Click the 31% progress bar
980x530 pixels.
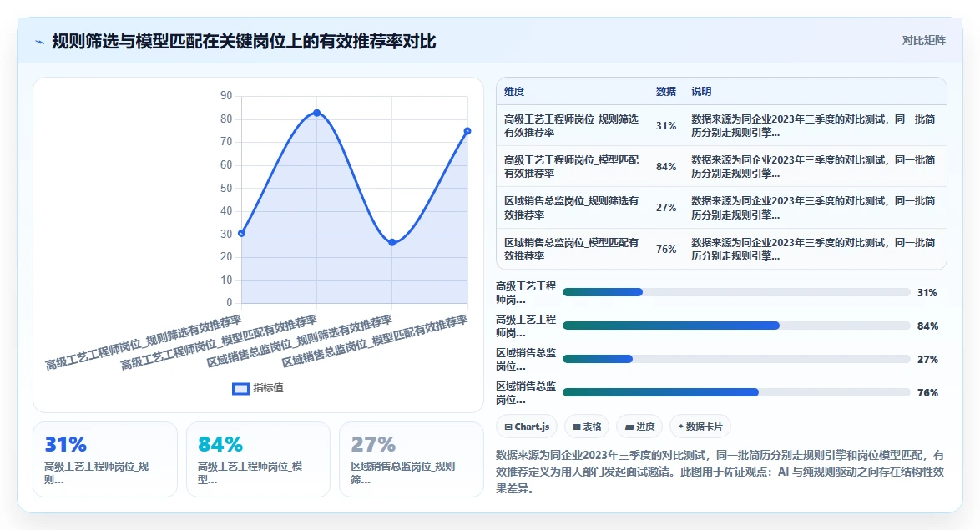[x=736, y=292]
